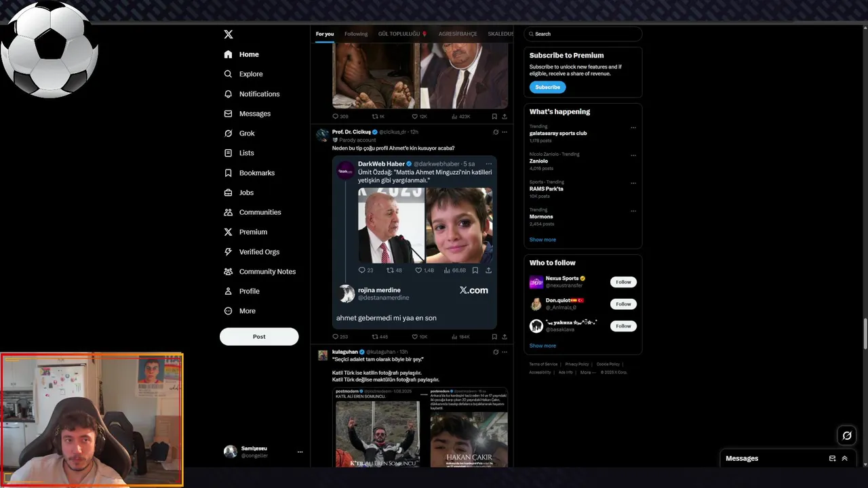This screenshot has height=488, width=868.
Task: Open the Zaniolo trending topic
Action: point(538,161)
